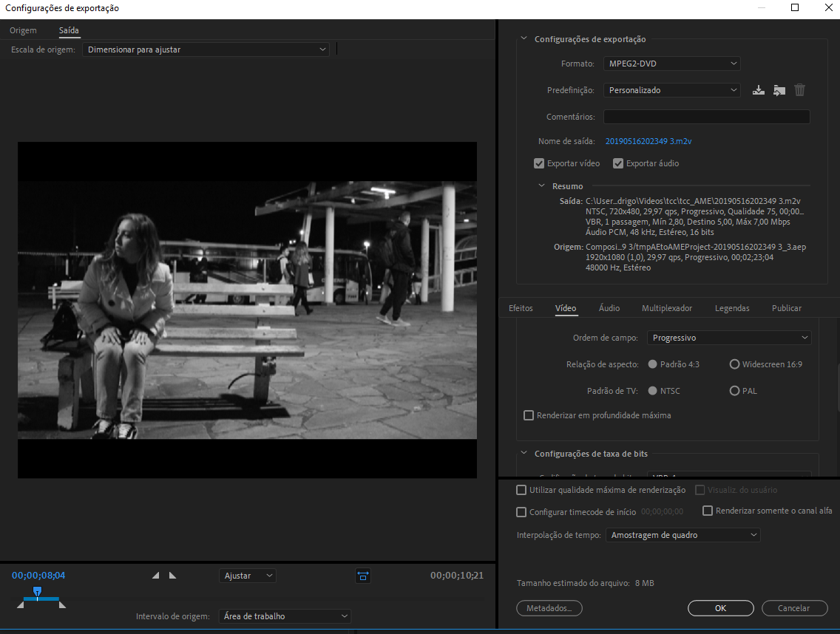This screenshot has width=840, height=634.
Task: Click the blue playhead on the timeline
Action: [37, 591]
